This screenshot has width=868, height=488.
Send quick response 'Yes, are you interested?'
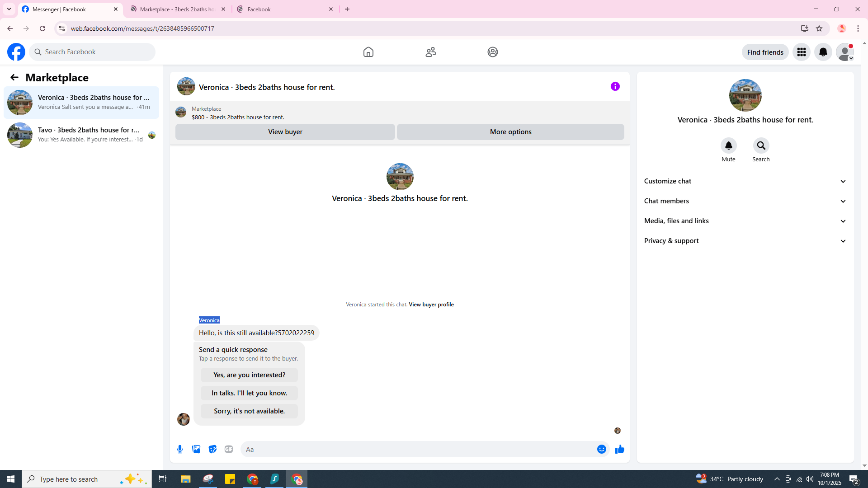click(250, 375)
